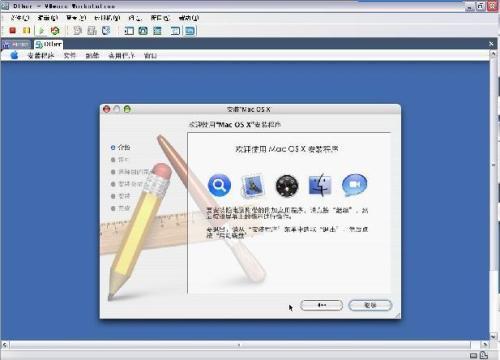500x360 pixels.
Task: Open the VMware 虚拟机 (VM) menu
Action: pos(107,18)
